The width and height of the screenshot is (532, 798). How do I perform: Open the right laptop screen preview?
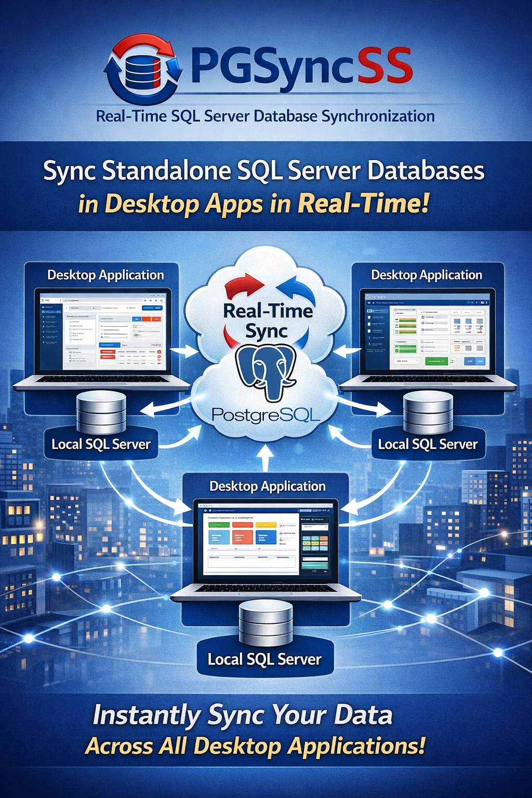[x=428, y=331]
